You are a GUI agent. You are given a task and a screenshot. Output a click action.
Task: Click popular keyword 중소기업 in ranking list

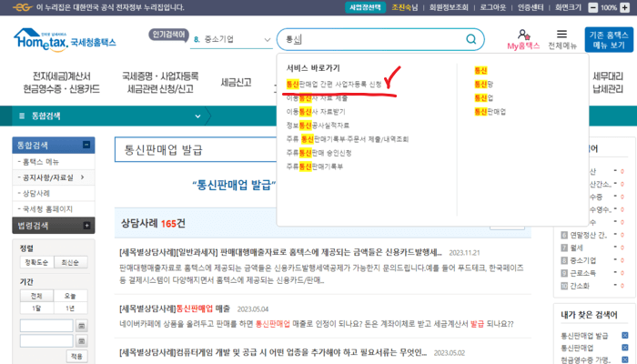tap(582, 260)
